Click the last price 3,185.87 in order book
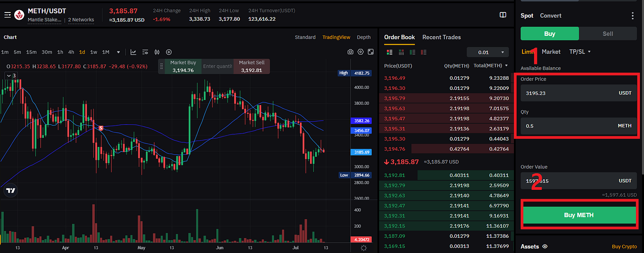The image size is (644, 253). click(405, 162)
